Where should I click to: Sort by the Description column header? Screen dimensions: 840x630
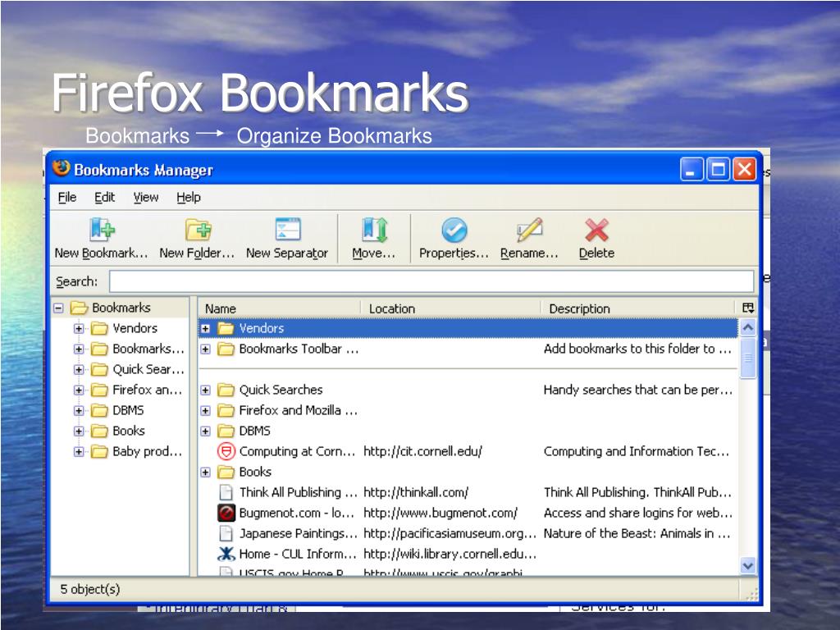pyautogui.click(x=639, y=308)
